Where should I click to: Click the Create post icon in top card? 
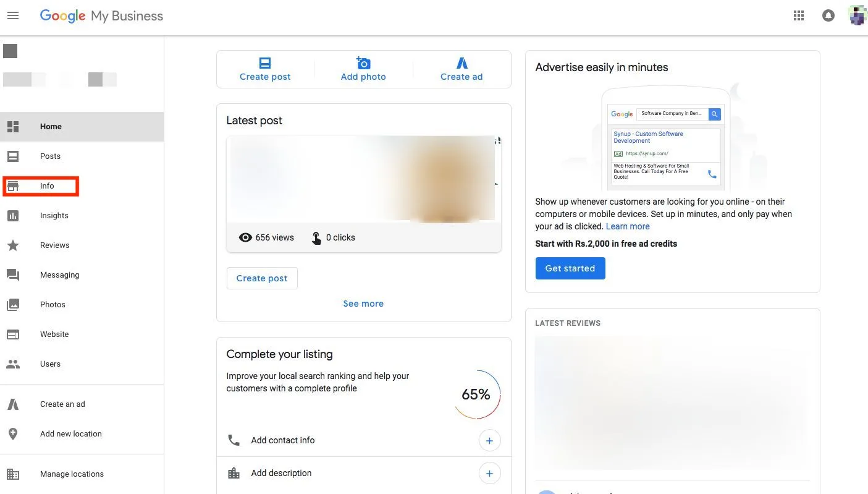point(265,62)
